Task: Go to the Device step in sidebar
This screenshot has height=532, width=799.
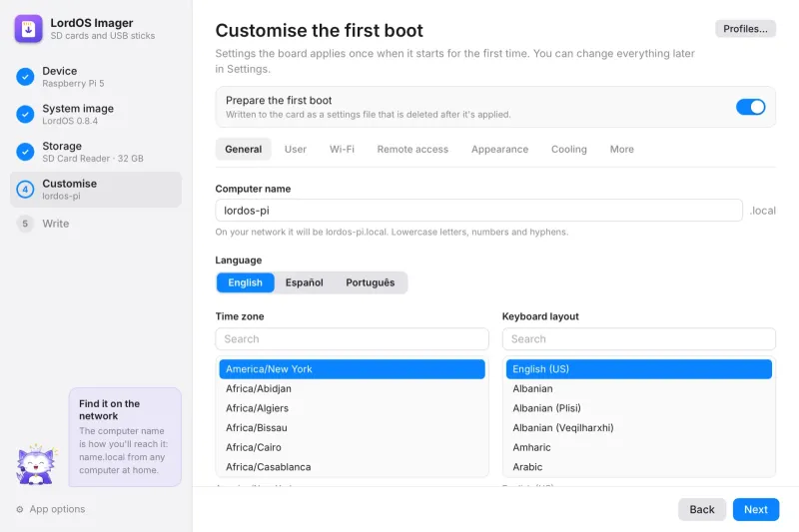Action: (96, 77)
